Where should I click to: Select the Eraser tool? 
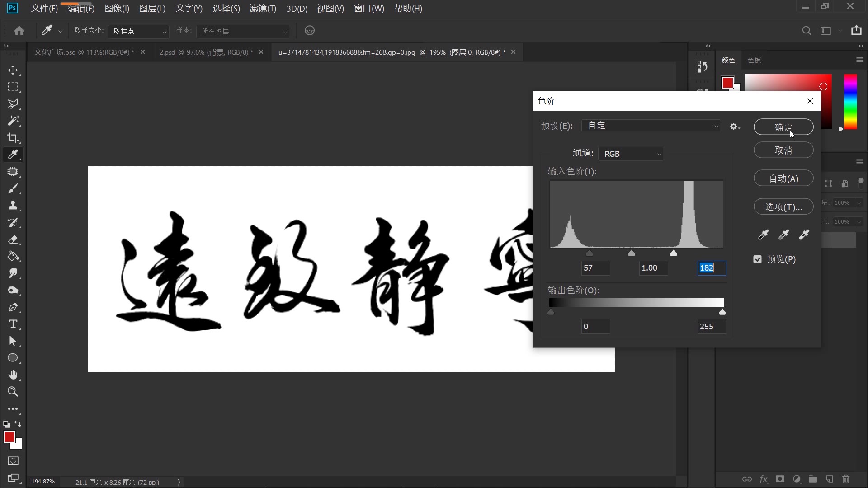pyautogui.click(x=14, y=240)
